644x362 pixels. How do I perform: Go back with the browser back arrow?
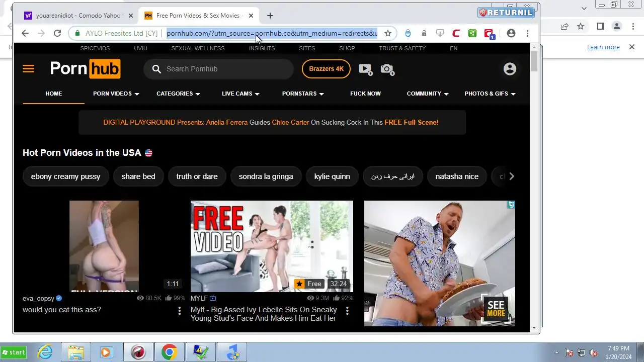tap(25, 33)
